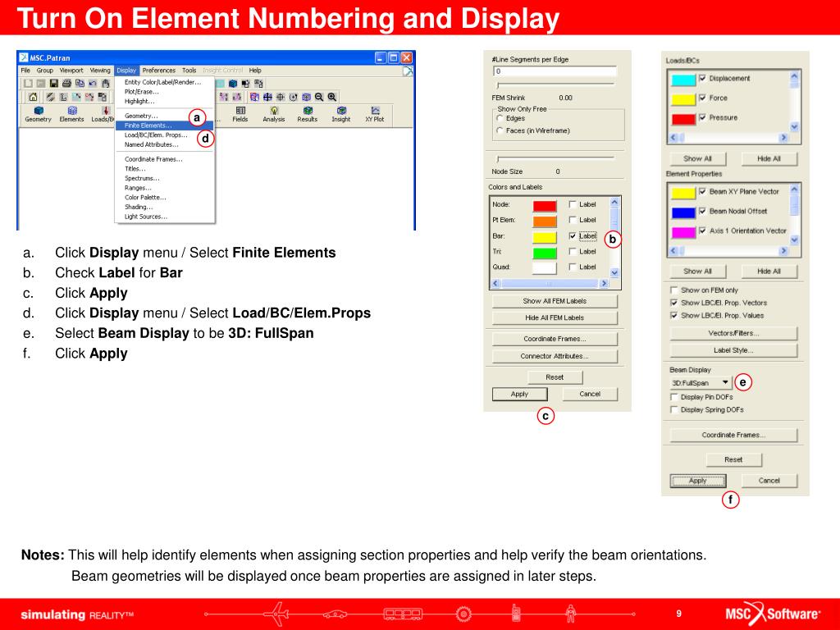Click Show All under Element Properties list
This screenshot has height=630, width=840.
(x=697, y=271)
